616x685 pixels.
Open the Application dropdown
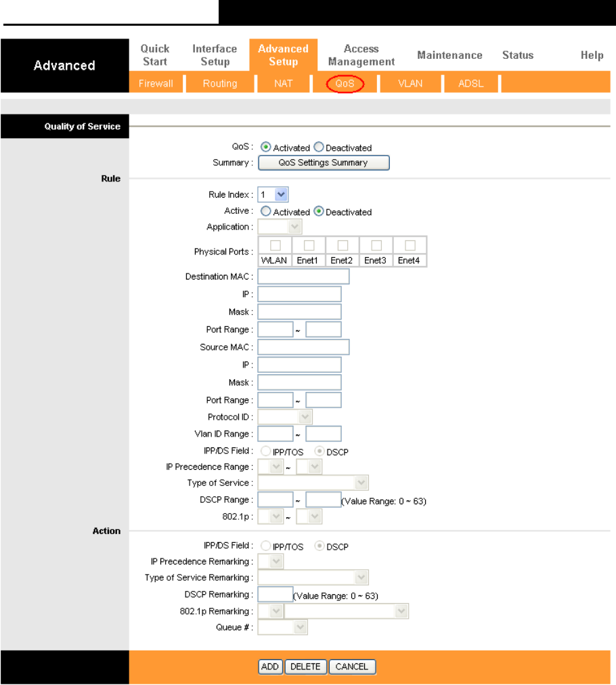click(280, 227)
